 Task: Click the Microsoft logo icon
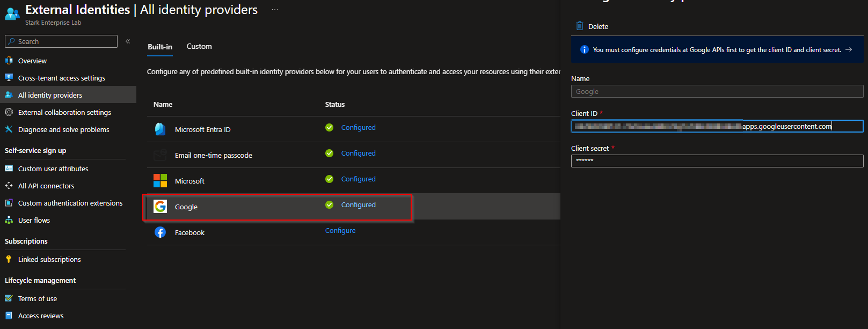tap(160, 181)
